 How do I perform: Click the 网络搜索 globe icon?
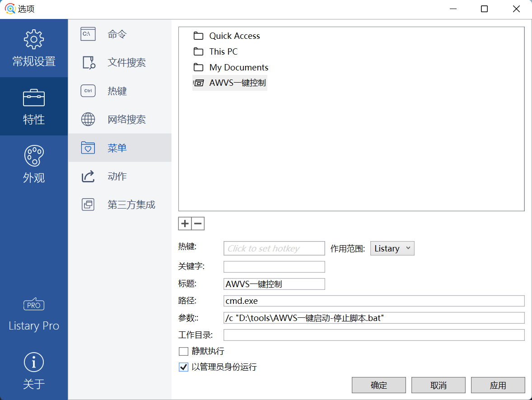pos(88,120)
